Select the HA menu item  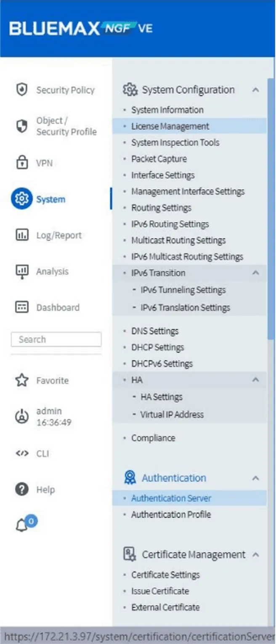coord(137,380)
